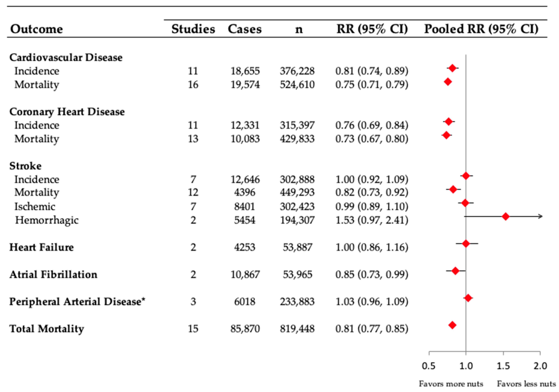Select the Total Mortality diamond marker

click(x=452, y=325)
